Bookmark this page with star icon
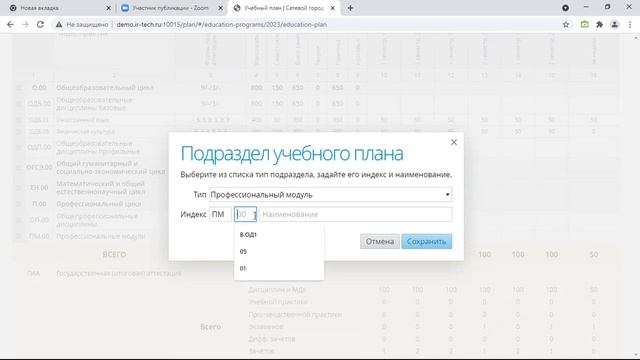This screenshot has height=360, width=640. pyautogui.click(x=566, y=24)
